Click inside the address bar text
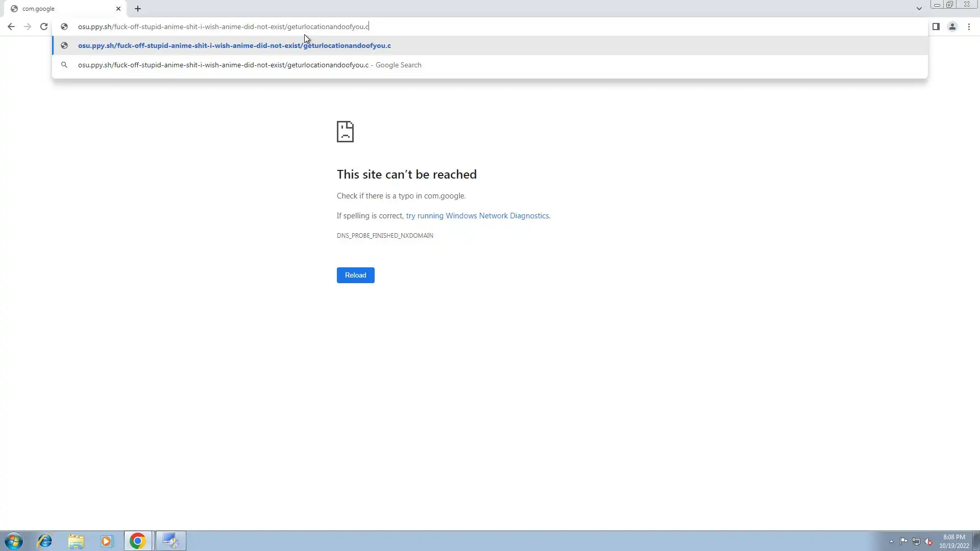Image resolution: width=980 pixels, height=551 pixels. coord(223,27)
